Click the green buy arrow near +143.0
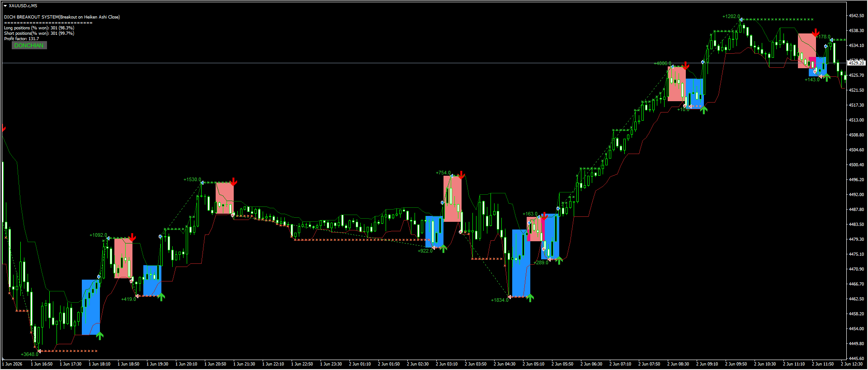Screen dimensions: 868x370 coord(827,77)
